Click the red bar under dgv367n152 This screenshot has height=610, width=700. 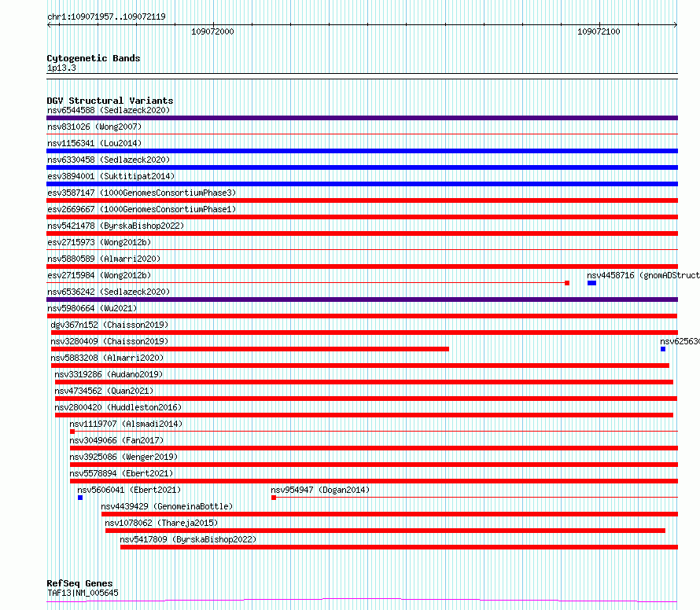point(364,333)
